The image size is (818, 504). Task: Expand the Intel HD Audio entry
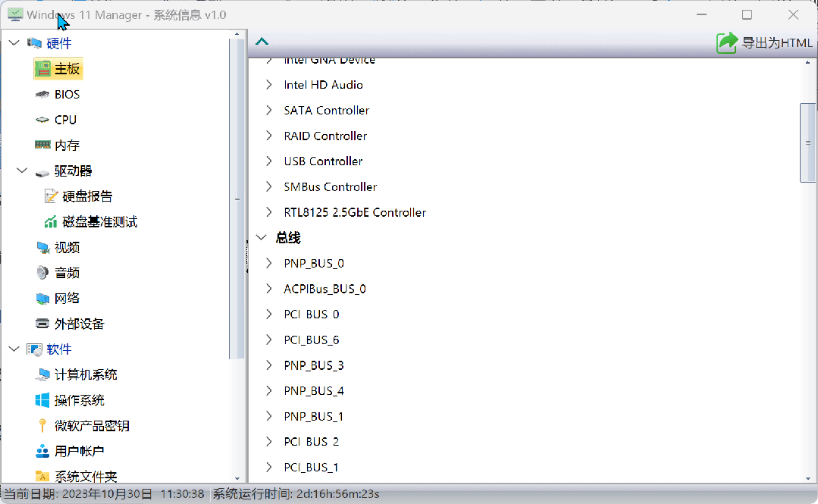point(268,85)
